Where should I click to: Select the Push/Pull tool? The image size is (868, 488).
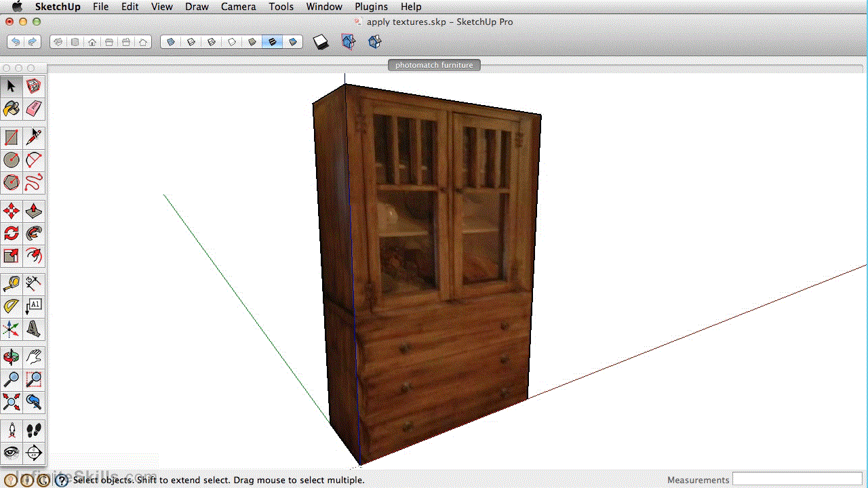(x=34, y=211)
